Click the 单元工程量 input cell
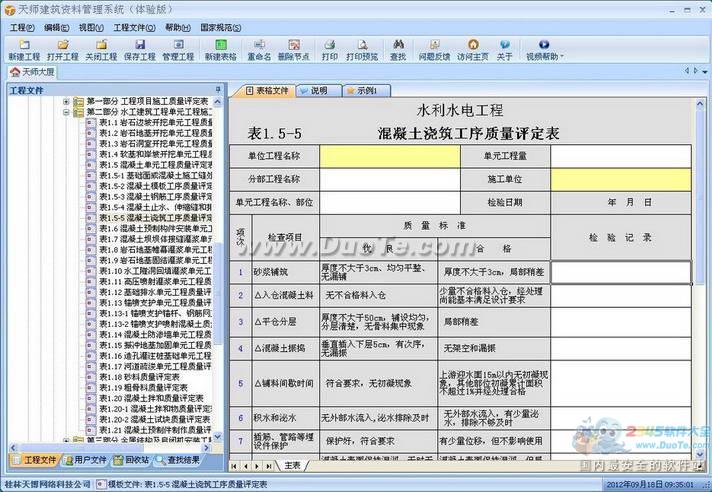This screenshot has height=492, width=712. click(x=621, y=156)
